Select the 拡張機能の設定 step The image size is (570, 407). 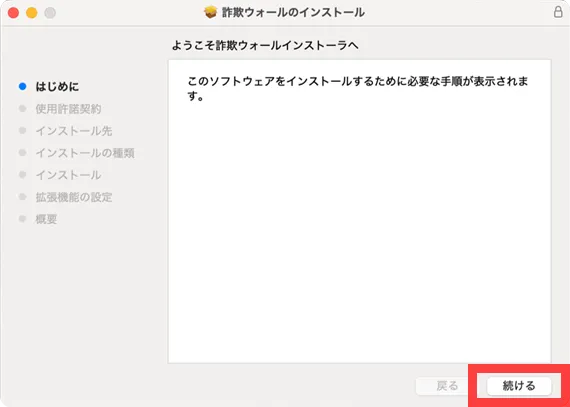tap(74, 197)
